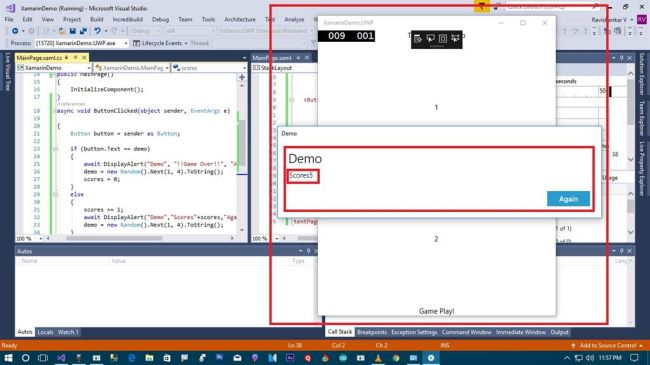Open the Lifecycle Events dropdown

[160, 43]
